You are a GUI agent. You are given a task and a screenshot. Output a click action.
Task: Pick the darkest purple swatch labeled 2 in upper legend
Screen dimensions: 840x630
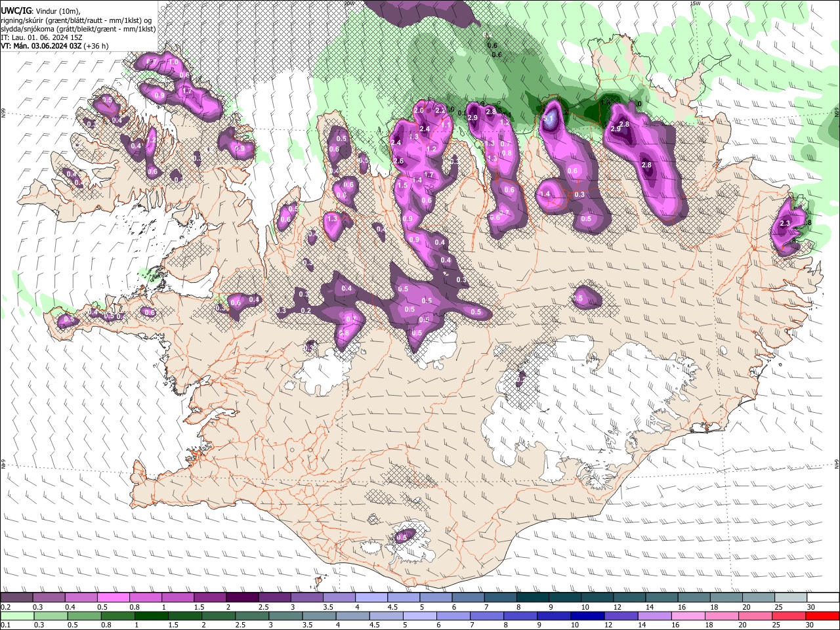241,598
